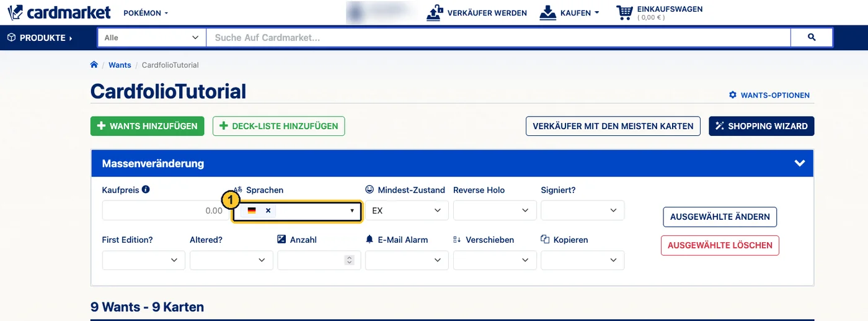
Task: Open the Signiert? dropdown
Action: point(583,210)
